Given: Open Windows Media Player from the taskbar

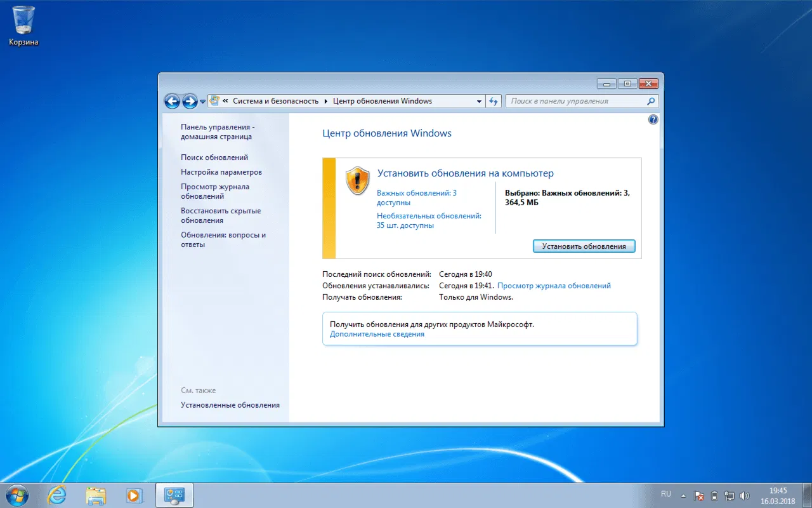Looking at the screenshot, I should click(x=134, y=495).
